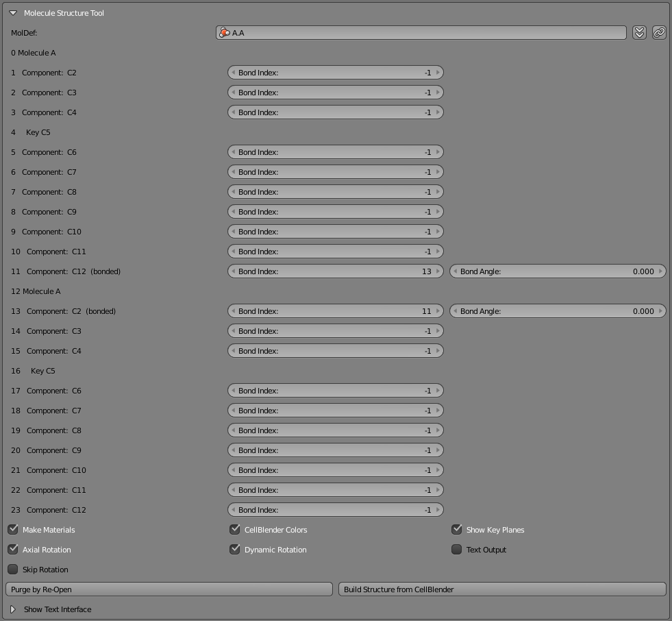
Task: Increase Bond Index 13 of row 11 C12
Action: (438, 271)
